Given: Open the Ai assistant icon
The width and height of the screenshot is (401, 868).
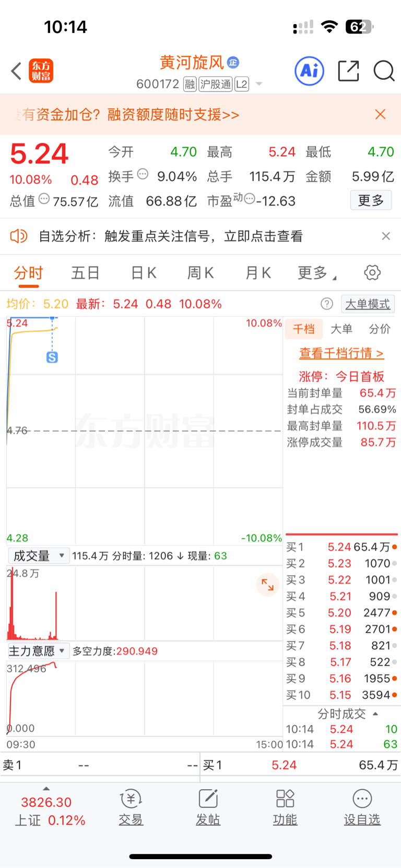Looking at the screenshot, I should (310, 71).
